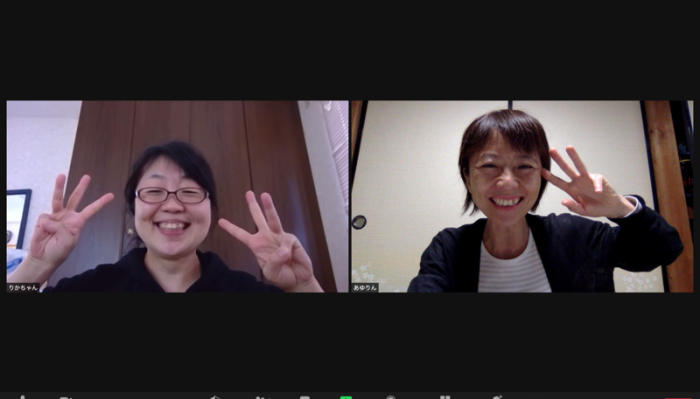
Task: Click the あゆりん name label
Action: [365, 288]
